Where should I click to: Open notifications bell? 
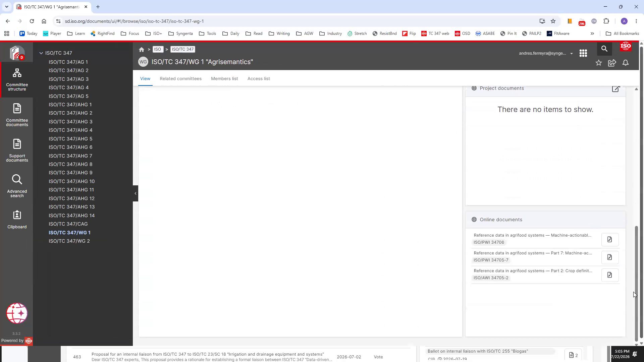pos(626,63)
